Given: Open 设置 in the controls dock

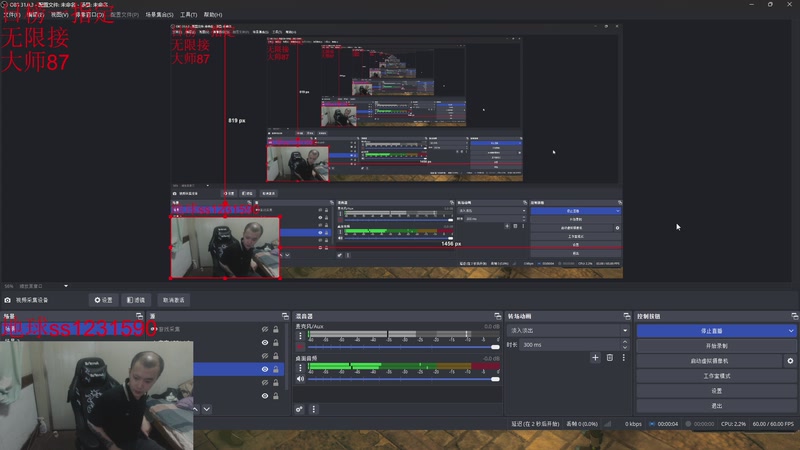Looking at the screenshot, I should click(x=716, y=391).
